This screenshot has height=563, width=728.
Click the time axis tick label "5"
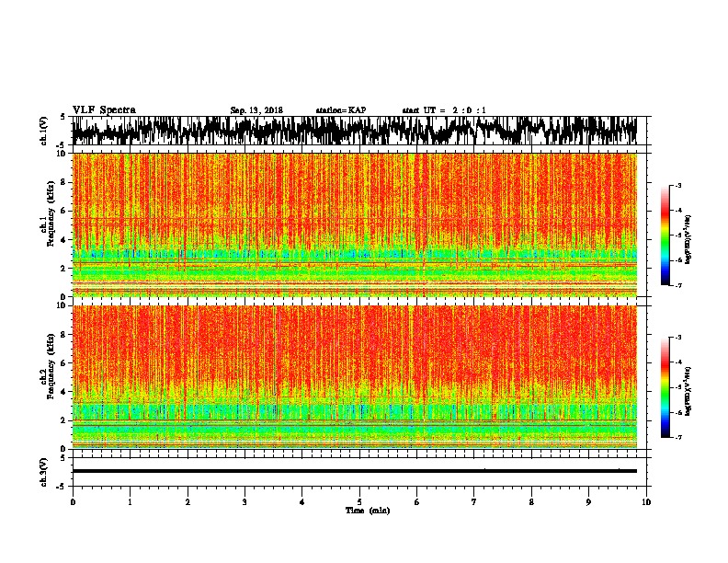point(359,502)
